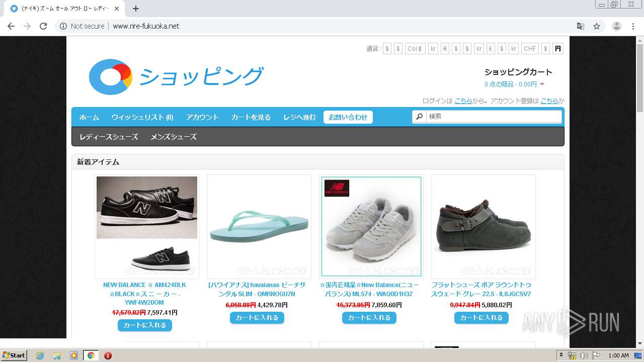Go to レジへ進む checkout
644x362 pixels.
(299, 117)
